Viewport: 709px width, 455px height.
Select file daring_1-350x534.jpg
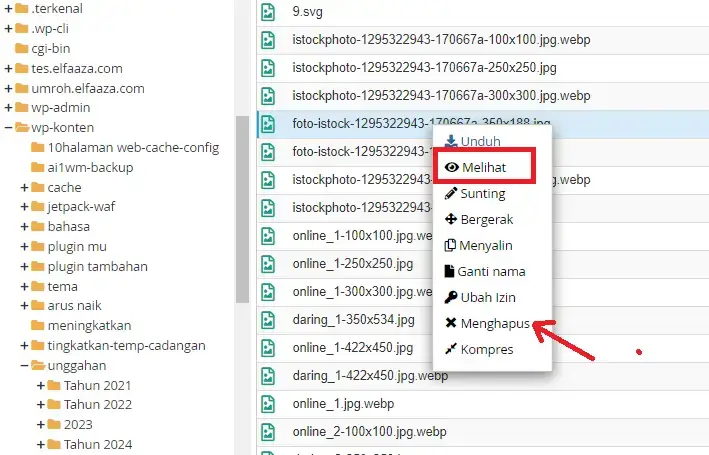(x=354, y=320)
